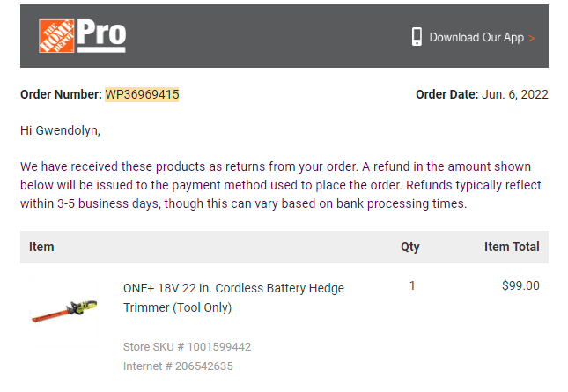This screenshot has height=392, width=568.
Task: Click the Qty column header
Action: pos(410,247)
